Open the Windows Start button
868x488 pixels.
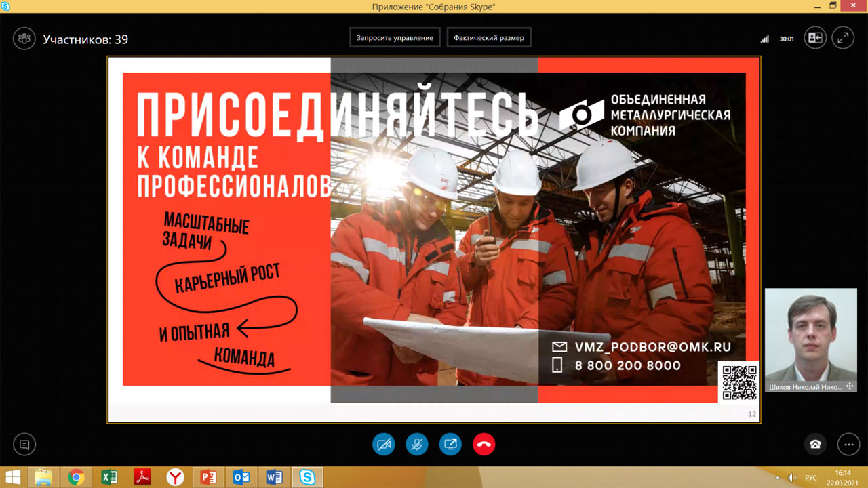click(x=12, y=477)
